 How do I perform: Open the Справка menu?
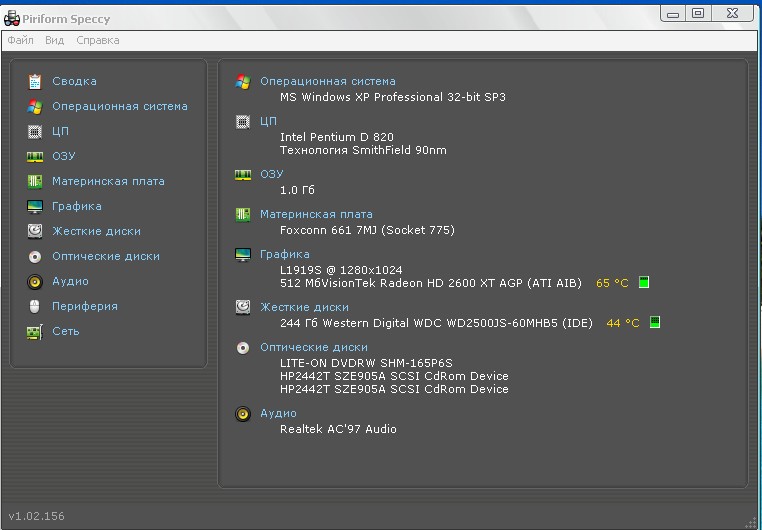97,40
